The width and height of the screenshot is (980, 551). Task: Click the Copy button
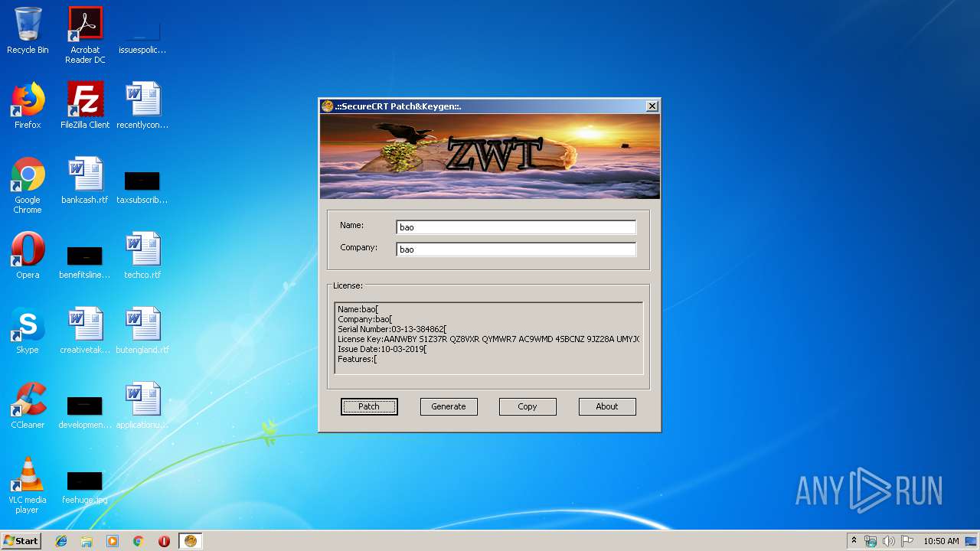tap(528, 406)
